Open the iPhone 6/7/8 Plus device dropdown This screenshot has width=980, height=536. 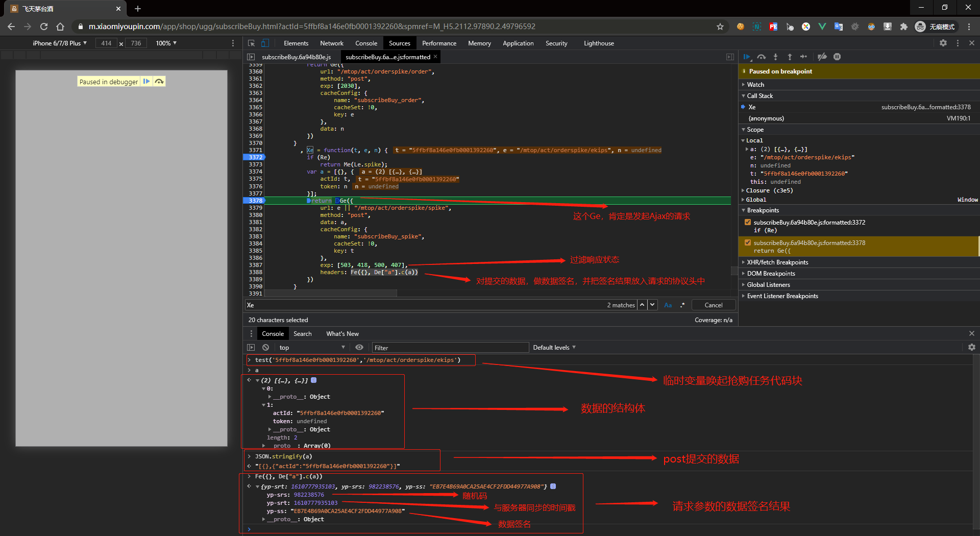[60, 43]
